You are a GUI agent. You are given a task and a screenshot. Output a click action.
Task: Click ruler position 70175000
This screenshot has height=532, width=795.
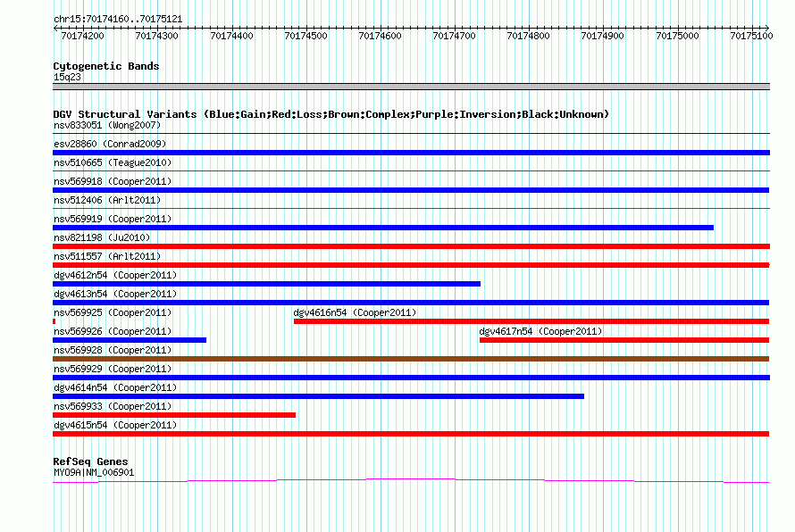point(677,36)
